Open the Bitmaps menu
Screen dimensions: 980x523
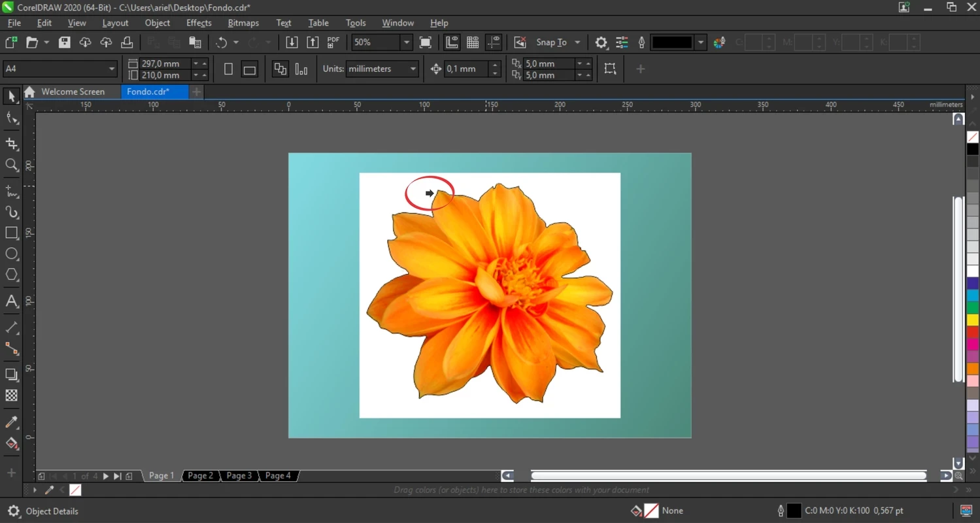243,23
